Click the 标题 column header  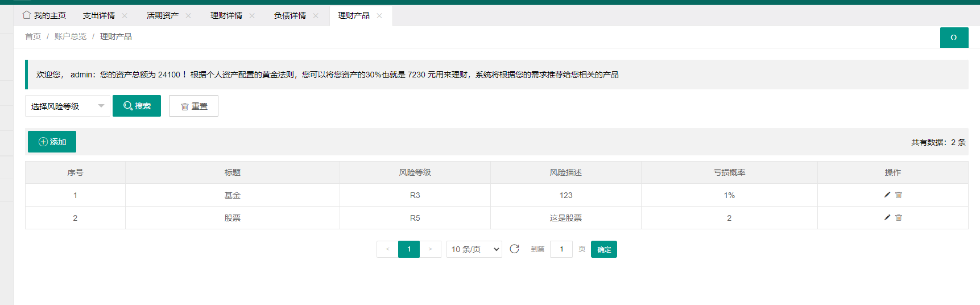click(233, 172)
